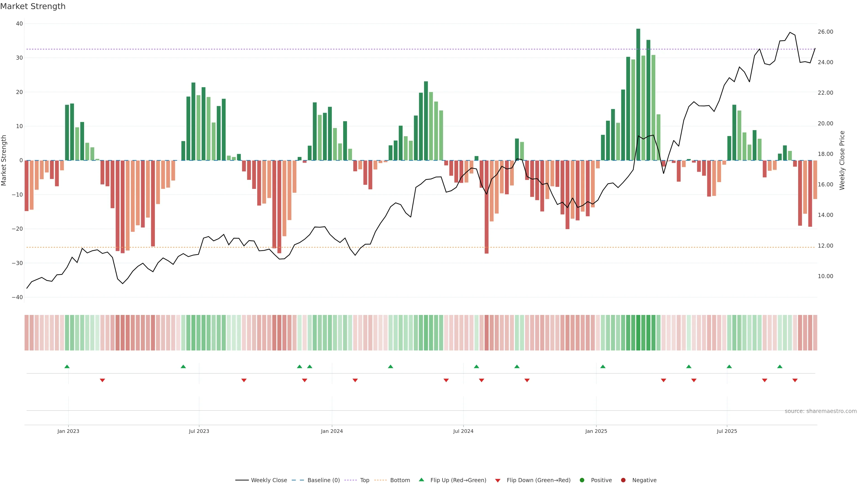Screen dimensions: 868x488
Task: Click the Jan 2025 x-axis label
Action: click(x=596, y=431)
